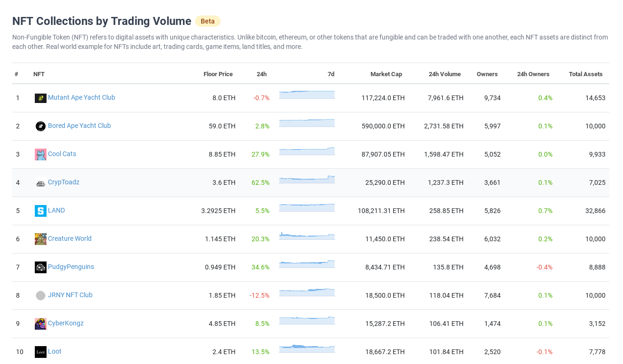Click the 108,211.31 ETH market cap
The width and height of the screenshot is (623, 364).
[381, 211]
